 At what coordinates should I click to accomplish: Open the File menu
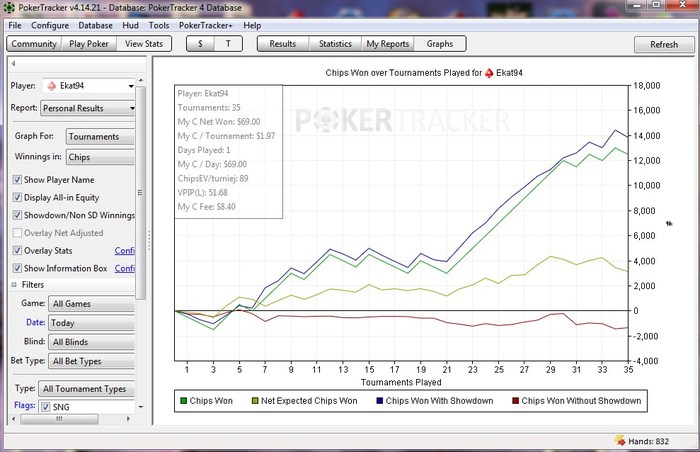[15, 25]
